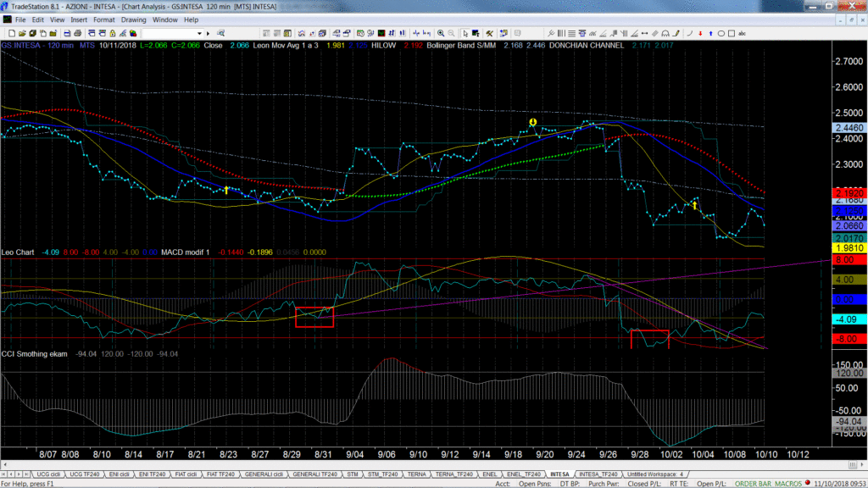Select the abc text drawing tool
Screen dimensions: 868x488
click(743, 34)
